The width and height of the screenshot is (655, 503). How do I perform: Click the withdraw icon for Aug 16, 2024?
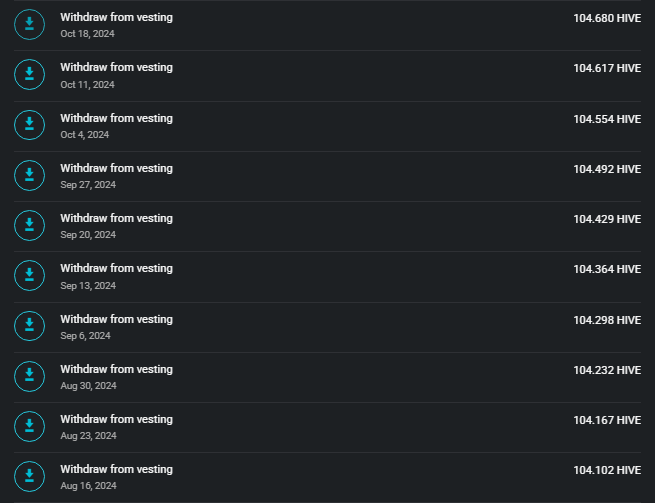point(29,477)
